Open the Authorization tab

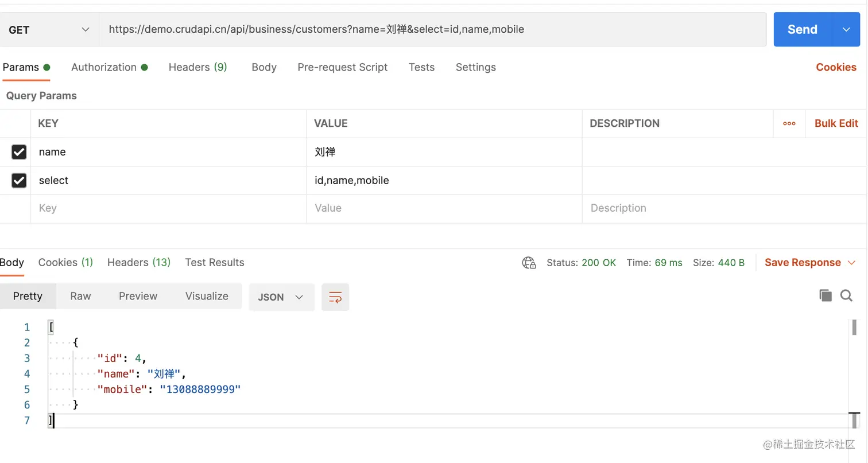point(110,67)
